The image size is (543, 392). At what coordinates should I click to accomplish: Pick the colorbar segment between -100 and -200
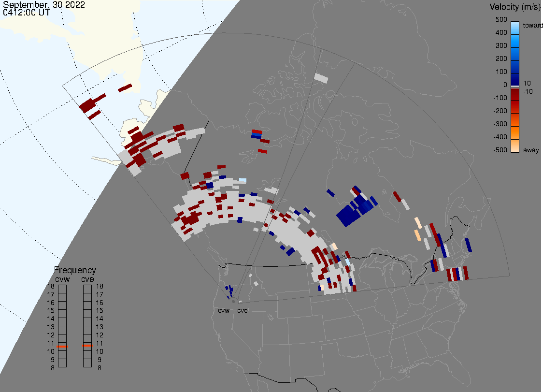(x=515, y=107)
